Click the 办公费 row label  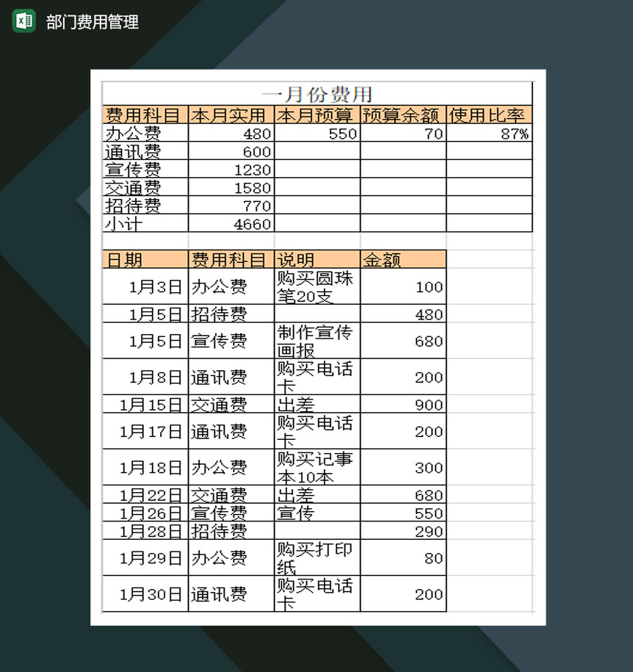(x=145, y=134)
